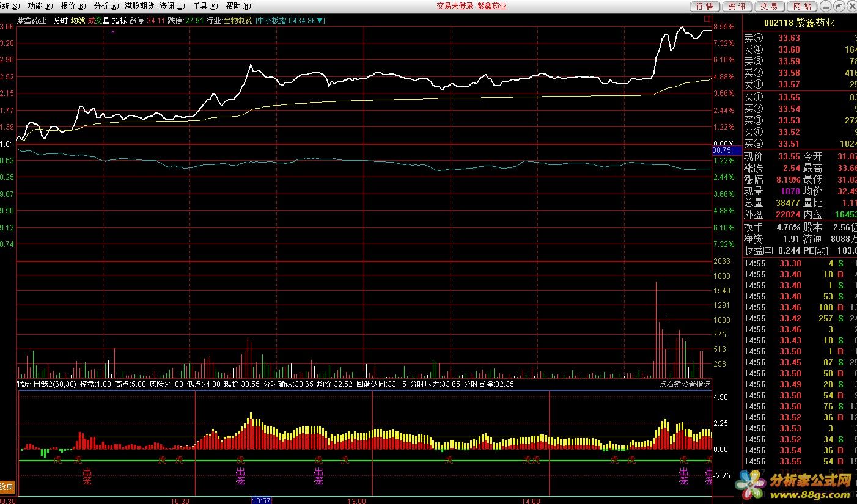Click the 指标 indicator label
Image resolution: width=857 pixels, height=504 pixels.
[x=119, y=20]
